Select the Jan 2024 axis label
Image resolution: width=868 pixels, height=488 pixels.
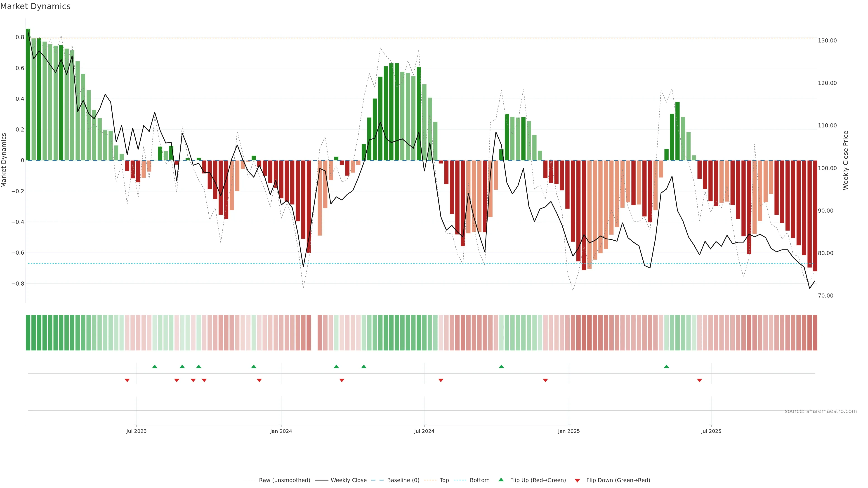click(x=281, y=431)
